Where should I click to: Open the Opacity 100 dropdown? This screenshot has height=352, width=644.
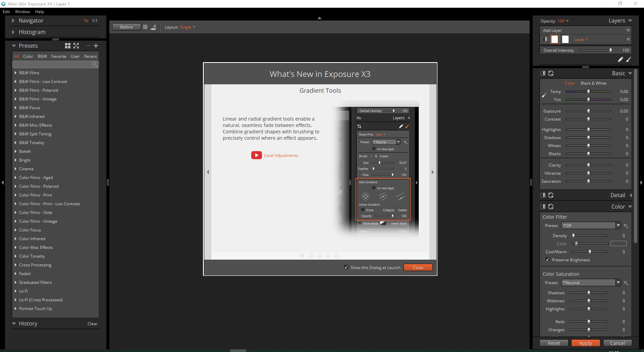tap(563, 21)
